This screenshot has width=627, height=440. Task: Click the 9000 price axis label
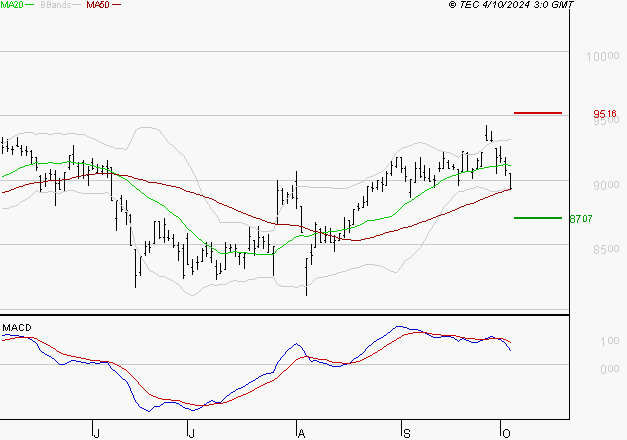click(x=606, y=185)
